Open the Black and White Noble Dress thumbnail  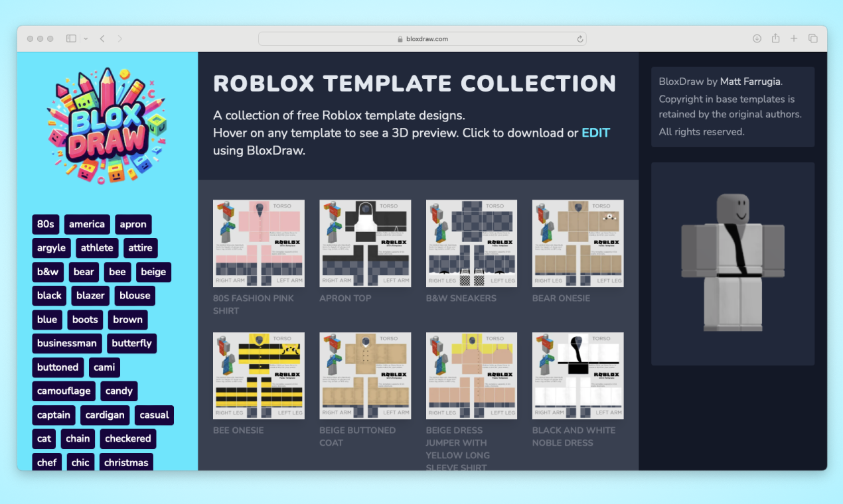pyautogui.click(x=578, y=376)
